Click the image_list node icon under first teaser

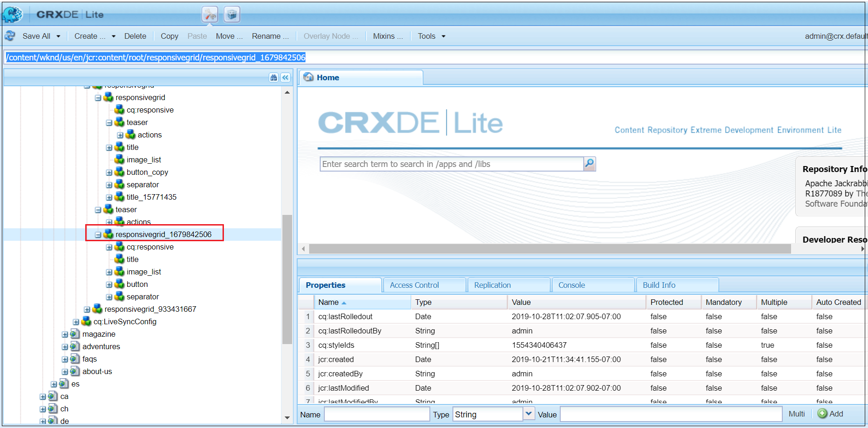[x=119, y=159]
